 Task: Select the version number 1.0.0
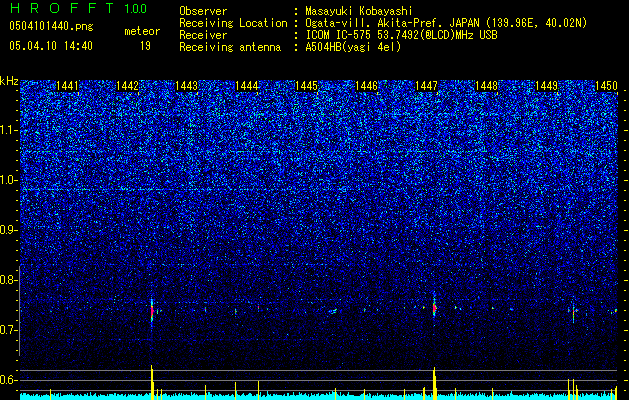136,9
